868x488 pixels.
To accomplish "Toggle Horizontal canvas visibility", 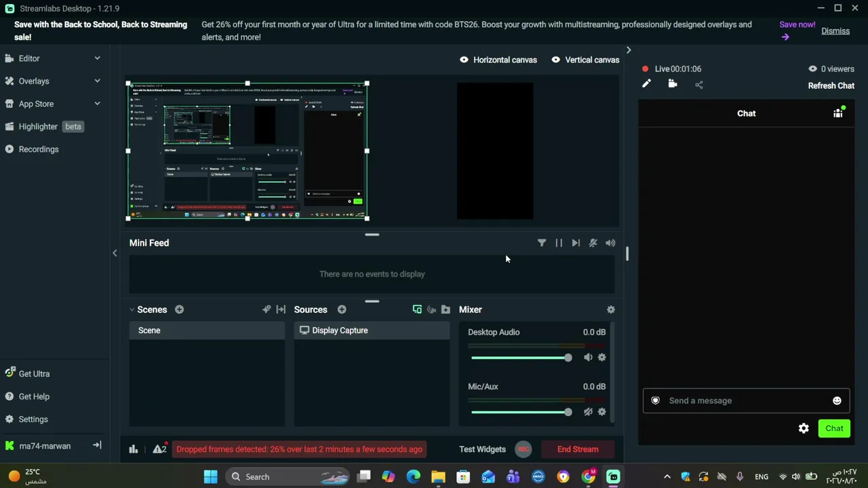I will tap(498, 60).
